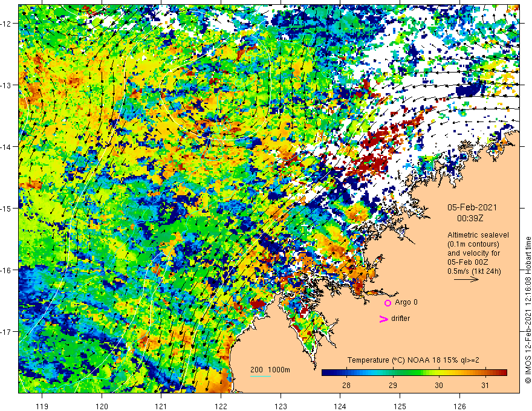Click the latitude label -13
This screenshot has width=532, height=411.
pyautogui.click(x=7, y=85)
